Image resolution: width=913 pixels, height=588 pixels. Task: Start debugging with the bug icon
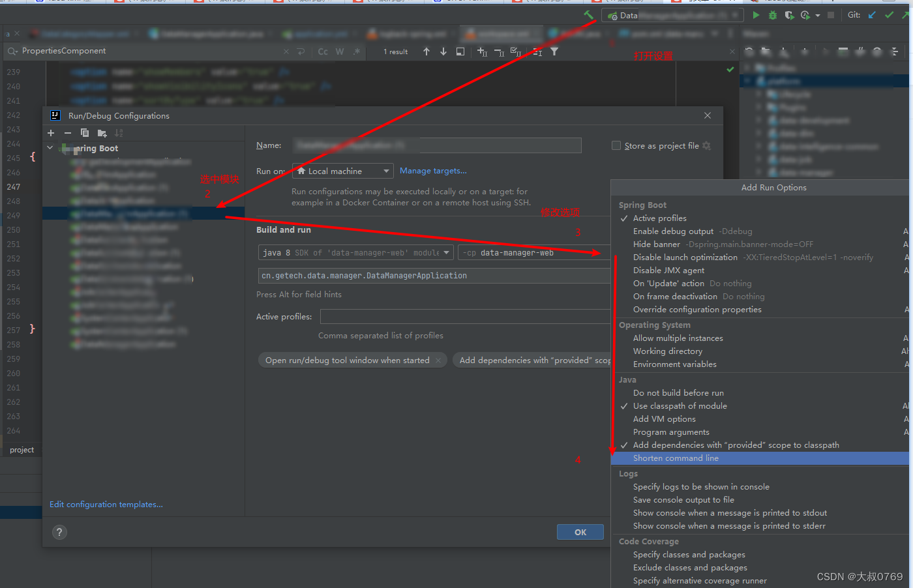[773, 15]
